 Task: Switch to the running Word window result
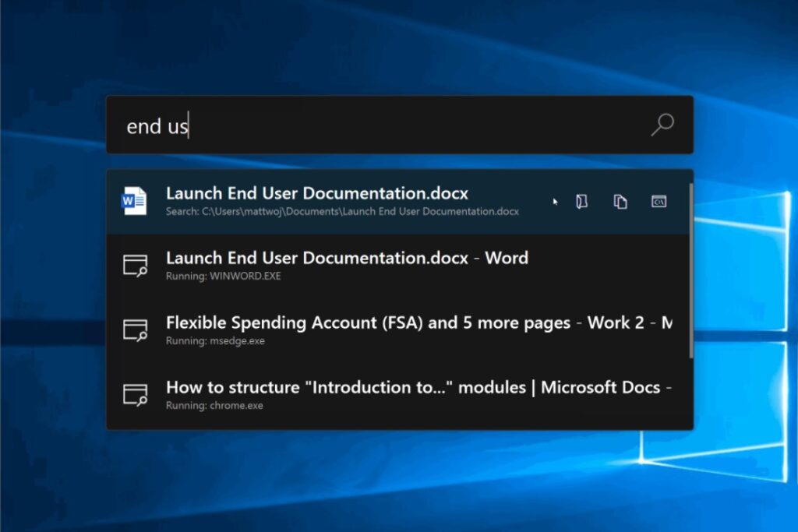tap(347, 258)
